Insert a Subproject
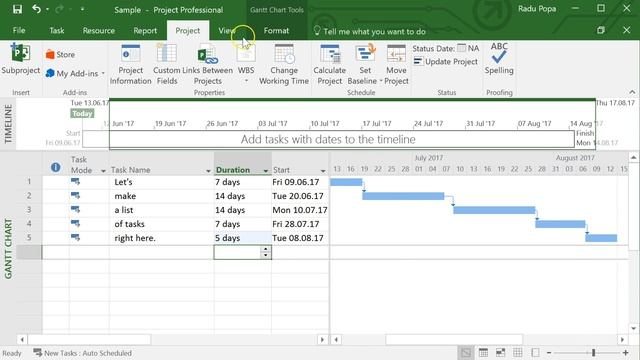This screenshot has height=360, width=640. pos(20,60)
